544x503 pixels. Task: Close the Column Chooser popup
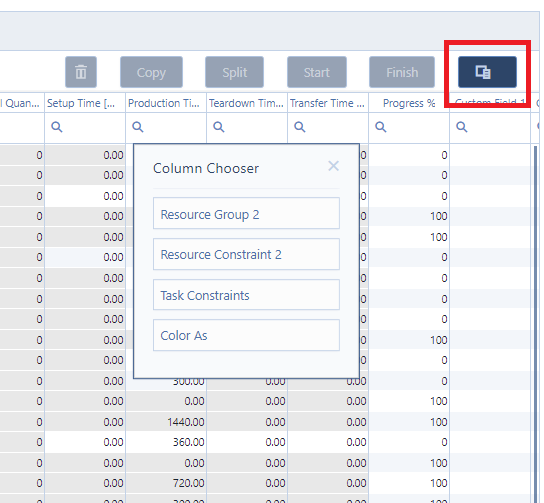tap(333, 166)
